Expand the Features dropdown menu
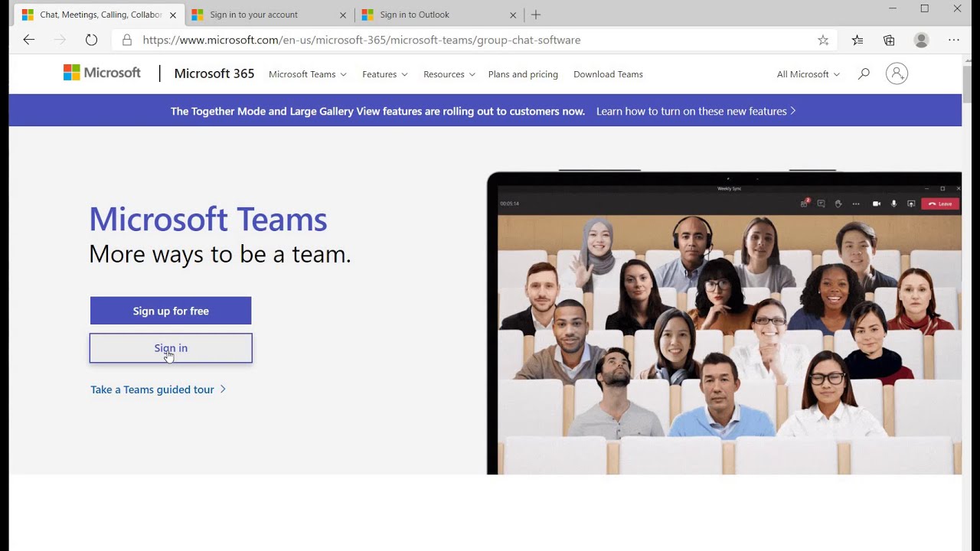This screenshot has height=551, width=980. (385, 74)
